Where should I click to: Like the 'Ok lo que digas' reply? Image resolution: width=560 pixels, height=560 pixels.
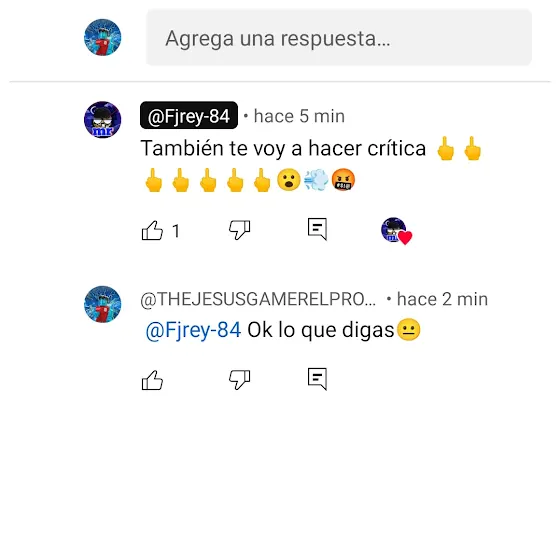(152, 380)
